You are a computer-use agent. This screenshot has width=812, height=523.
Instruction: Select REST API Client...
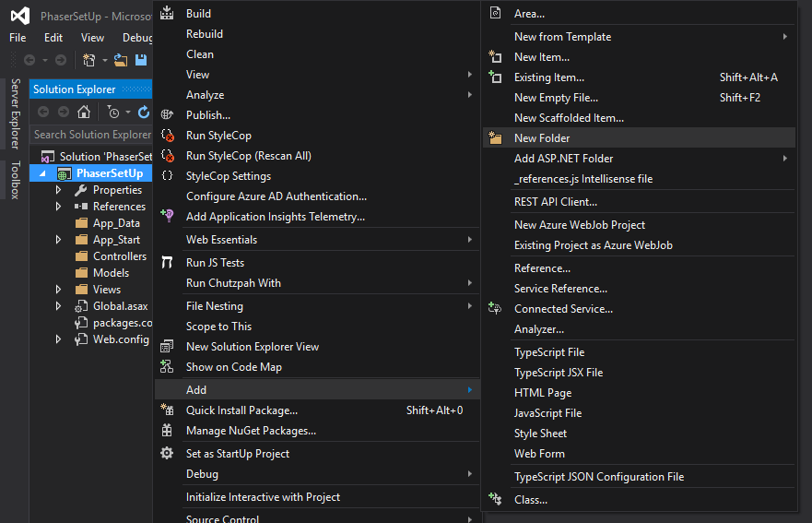pyautogui.click(x=639, y=202)
